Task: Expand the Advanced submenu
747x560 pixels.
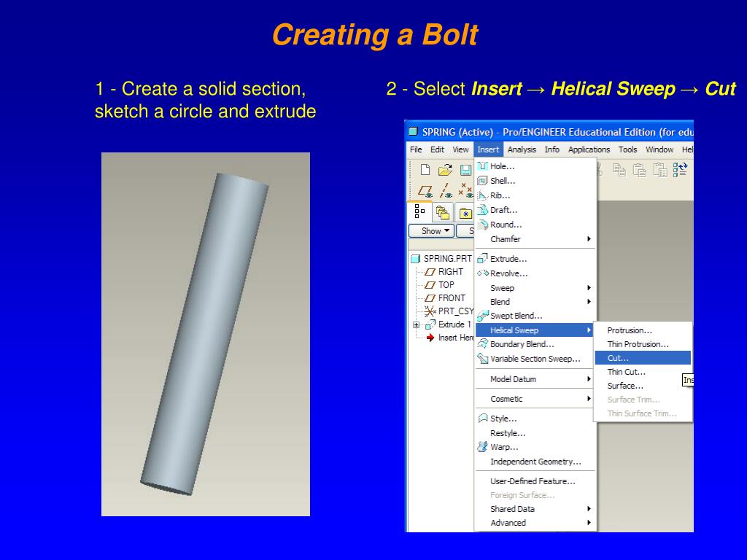Action: (536, 522)
